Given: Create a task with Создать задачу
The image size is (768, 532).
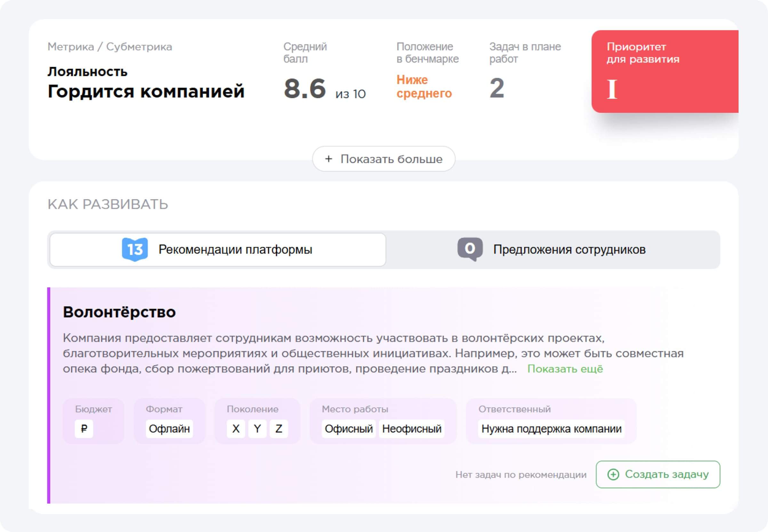Looking at the screenshot, I should [x=658, y=474].
